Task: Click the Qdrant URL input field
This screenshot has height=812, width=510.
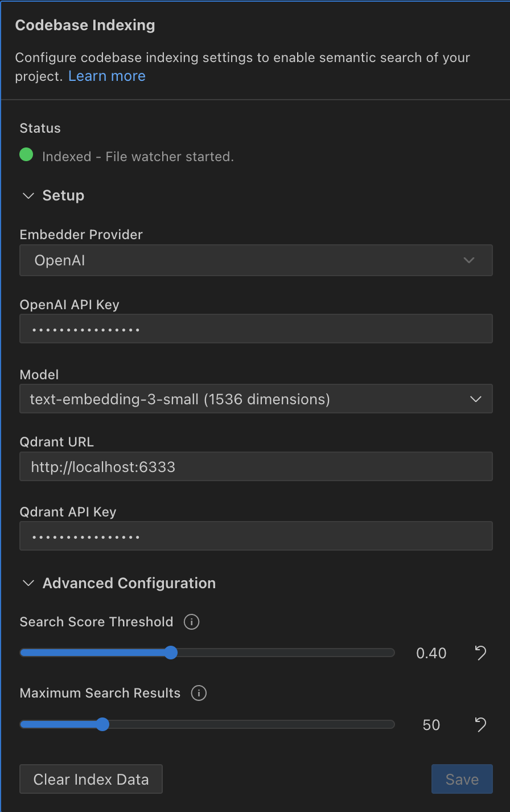Action: 256,466
